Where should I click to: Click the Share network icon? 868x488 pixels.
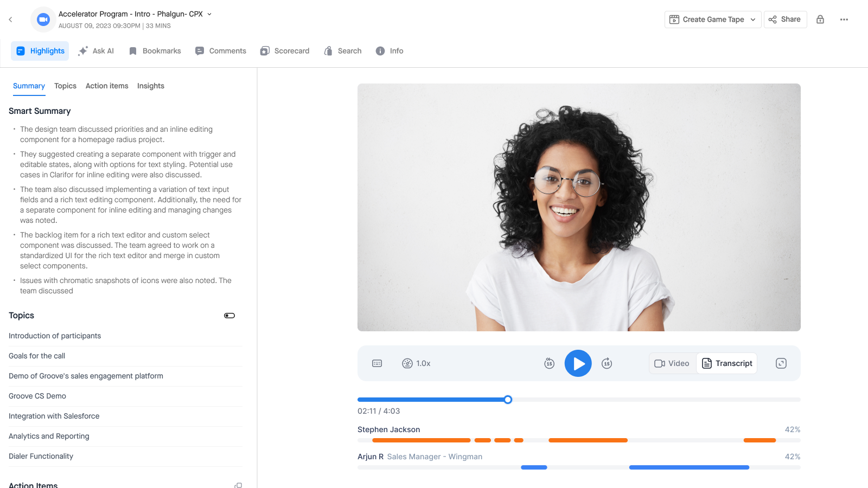[x=773, y=20]
